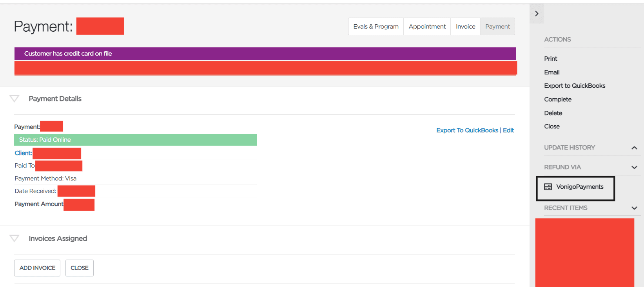Collapse the right sidebar with the chevron arrow
Image resolution: width=644 pixels, height=287 pixels.
pos(537,14)
